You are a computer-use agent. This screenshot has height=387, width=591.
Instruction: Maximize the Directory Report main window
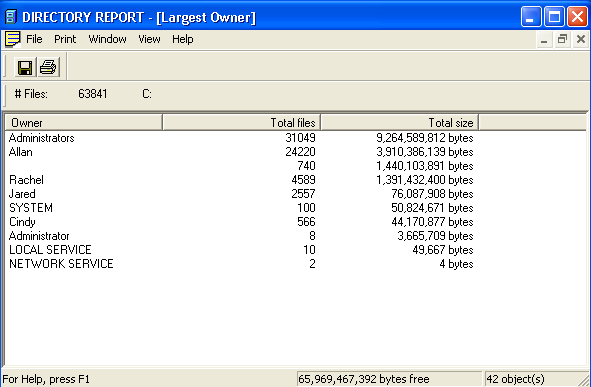pyautogui.click(x=554, y=17)
